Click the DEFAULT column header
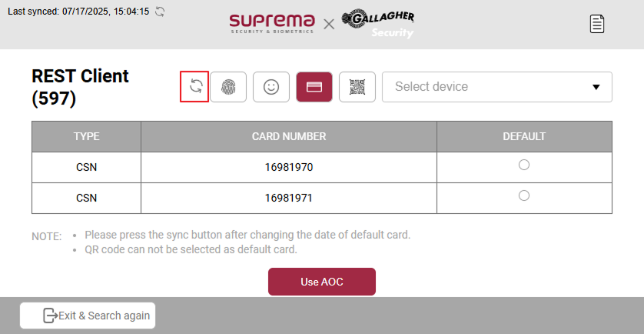 (524, 136)
